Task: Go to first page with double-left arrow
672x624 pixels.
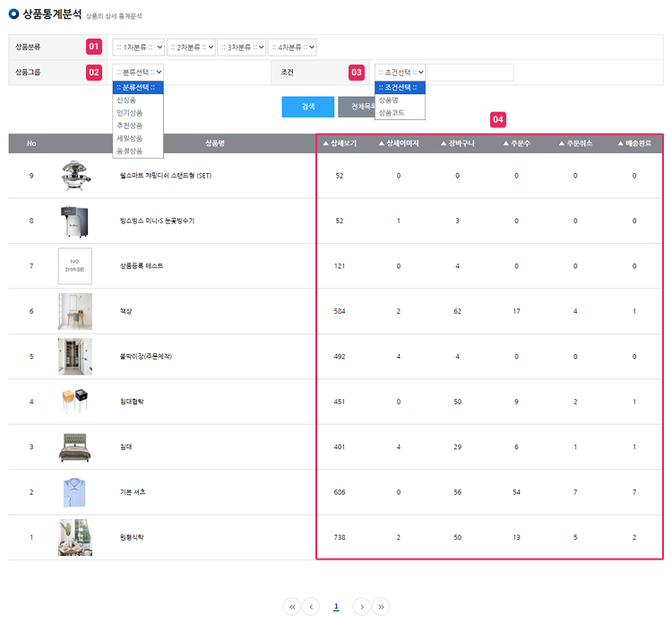Action: pyautogui.click(x=292, y=607)
